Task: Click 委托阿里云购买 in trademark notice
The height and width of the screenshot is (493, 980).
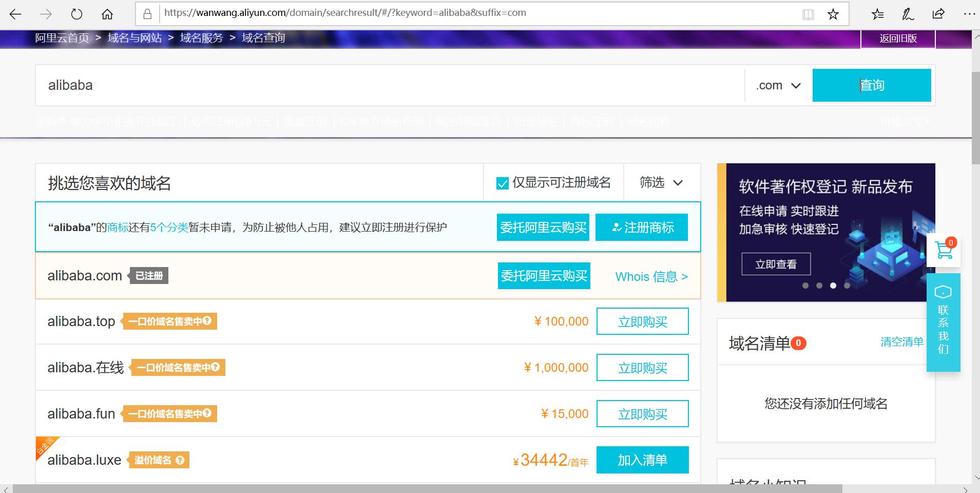Action: [x=543, y=227]
